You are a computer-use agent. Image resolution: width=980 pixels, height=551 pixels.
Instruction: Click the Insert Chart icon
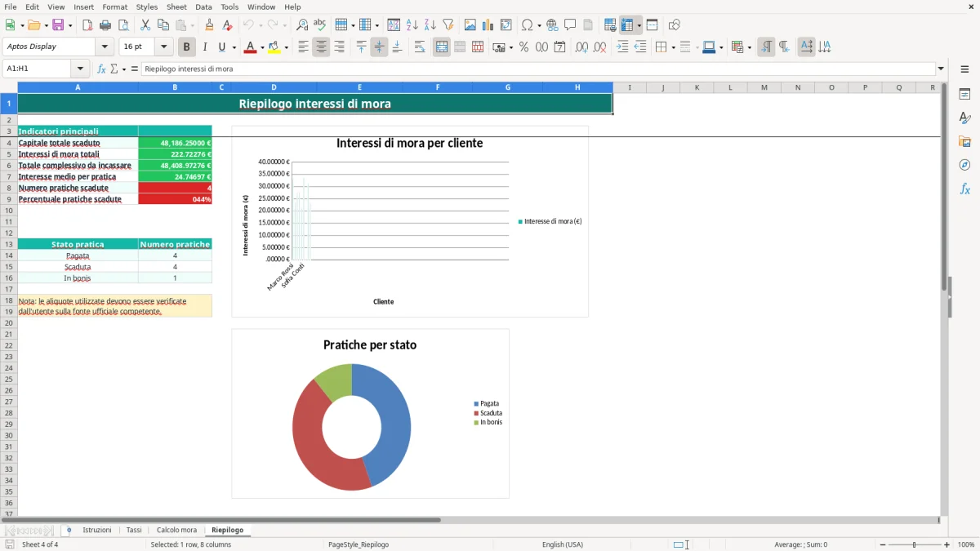(x=488, y=25)
